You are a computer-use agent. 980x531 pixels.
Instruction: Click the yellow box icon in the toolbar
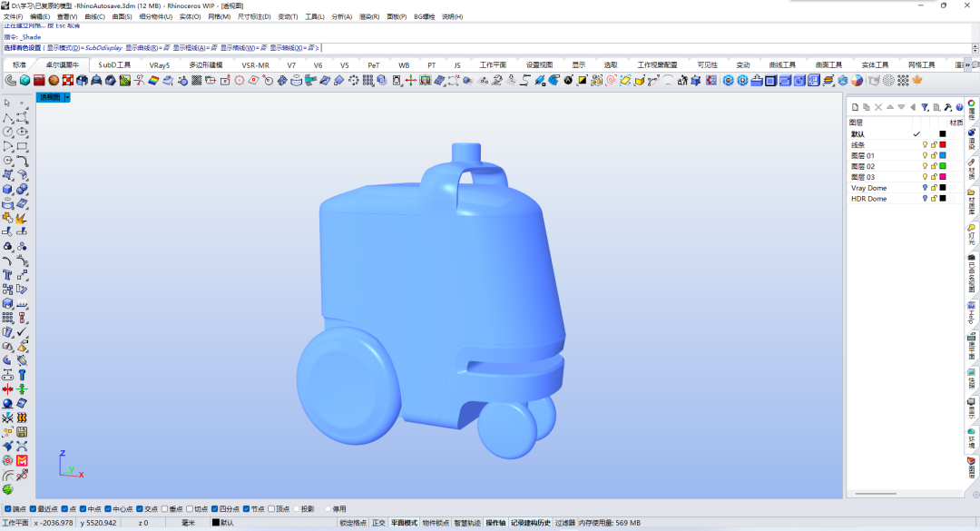click(x=640, y=80)
